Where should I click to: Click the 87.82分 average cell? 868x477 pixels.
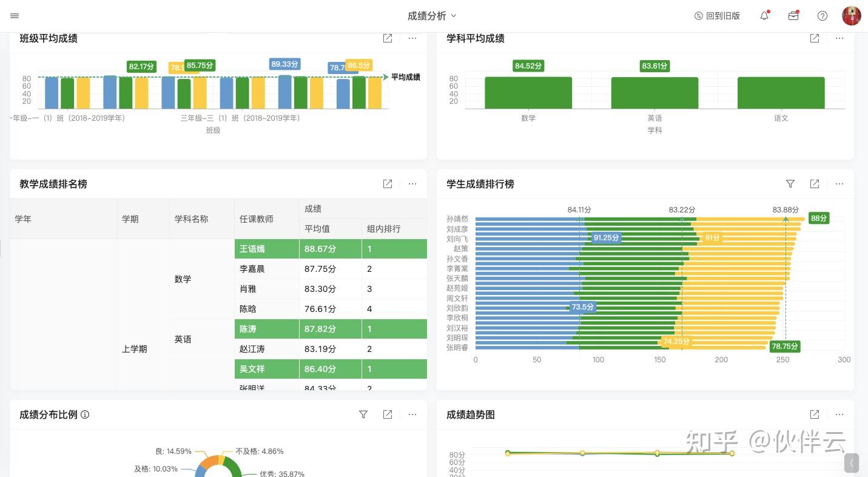tap(331, 329)
